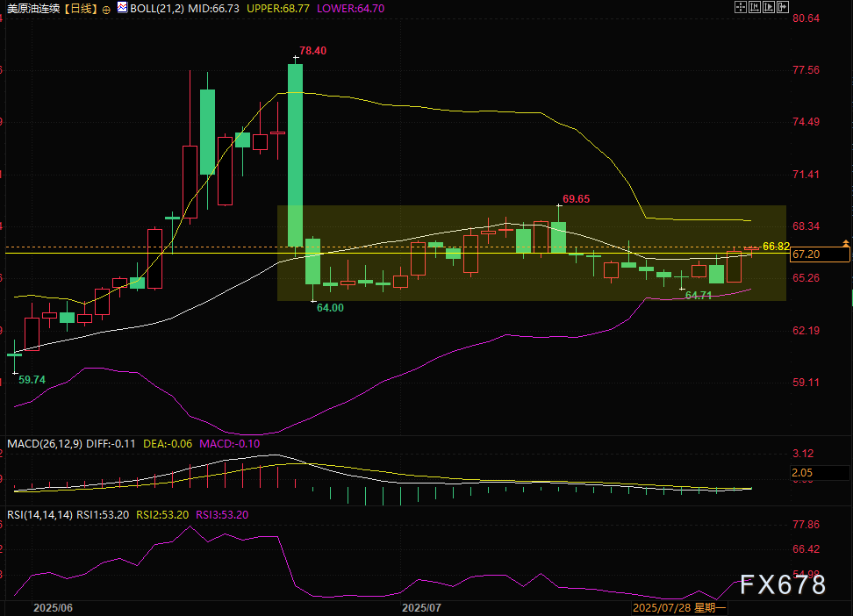Click the circle icon after 日线 label

click(x=105, y=8)
